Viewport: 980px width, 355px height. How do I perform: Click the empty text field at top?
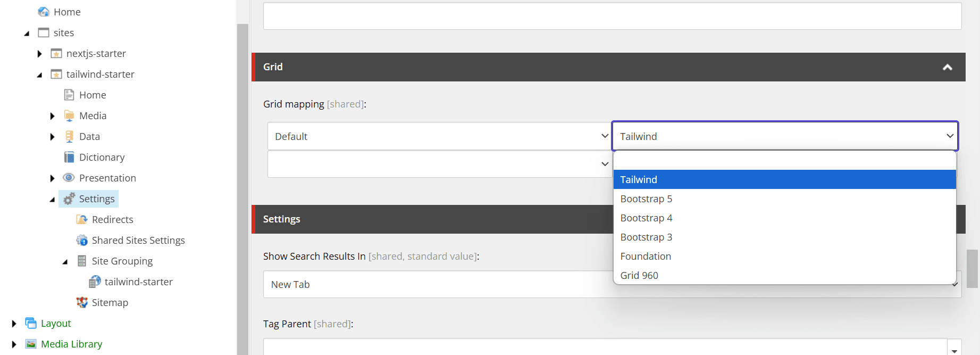612,16
